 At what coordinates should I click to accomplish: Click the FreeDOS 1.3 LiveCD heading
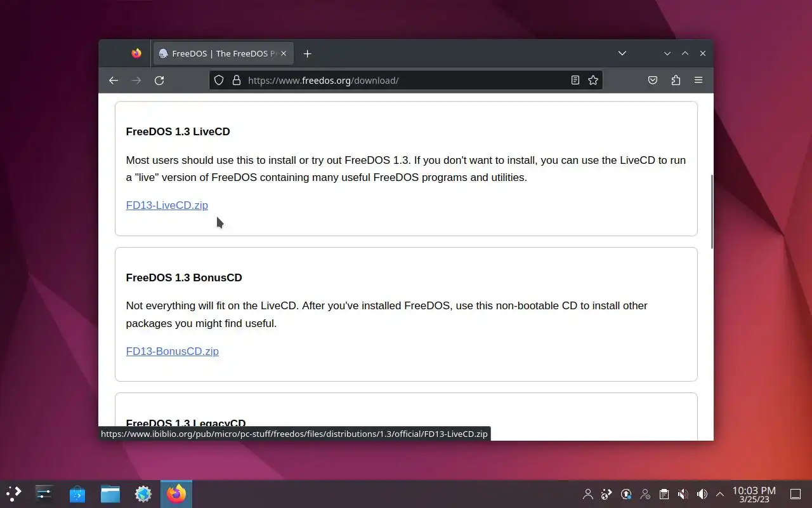point(178,131)
